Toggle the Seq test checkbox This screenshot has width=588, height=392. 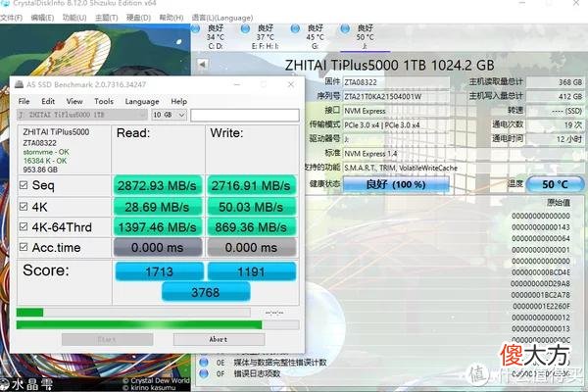[24, 185]
